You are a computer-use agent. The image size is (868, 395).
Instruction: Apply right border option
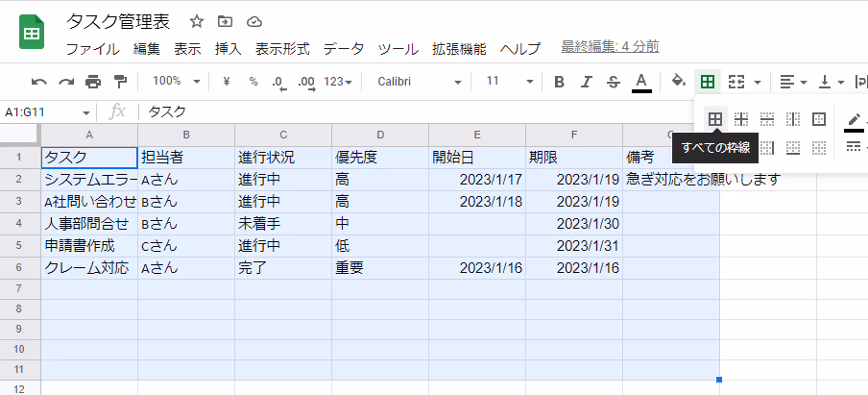767,147
